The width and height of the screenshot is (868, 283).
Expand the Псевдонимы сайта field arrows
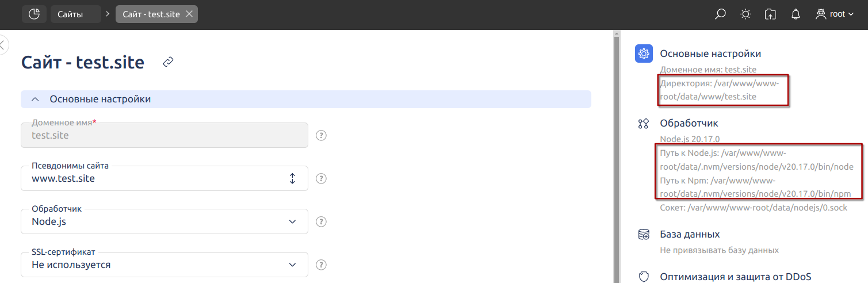(x=292, y=178)
